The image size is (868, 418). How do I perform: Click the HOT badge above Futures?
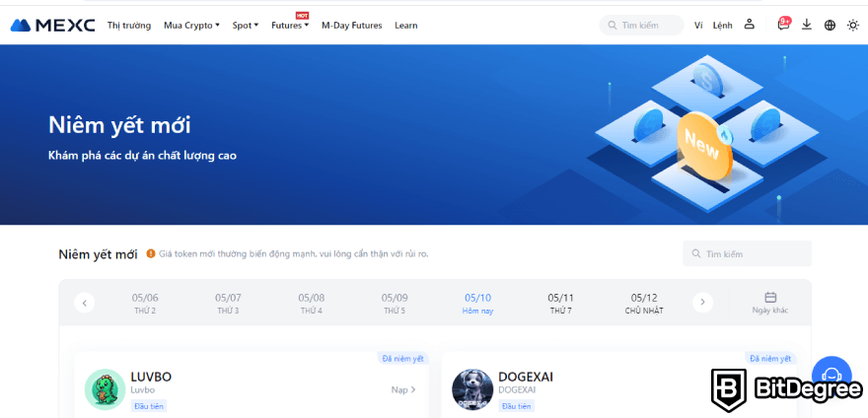tap(302, 15)
